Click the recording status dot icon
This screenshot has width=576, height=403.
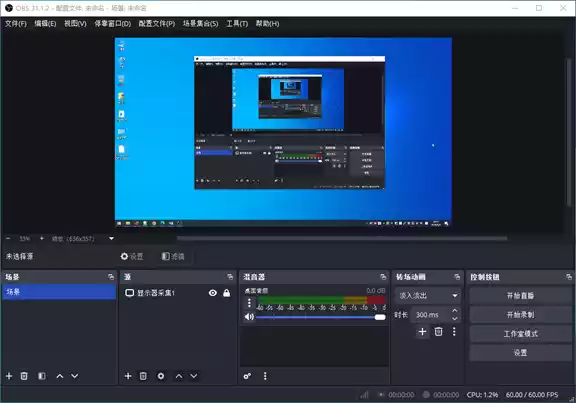pyautogui.click(x=426, y=395)
